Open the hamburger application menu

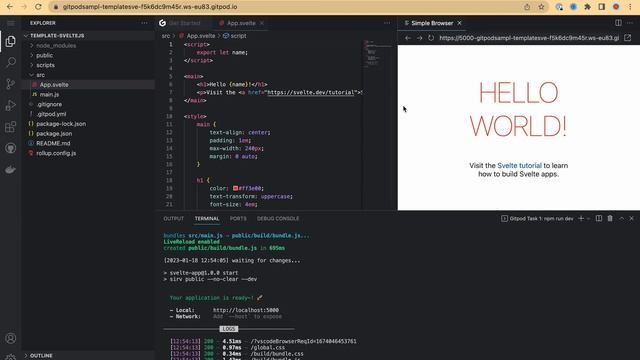pyautogui.click(x=11, y=23)
